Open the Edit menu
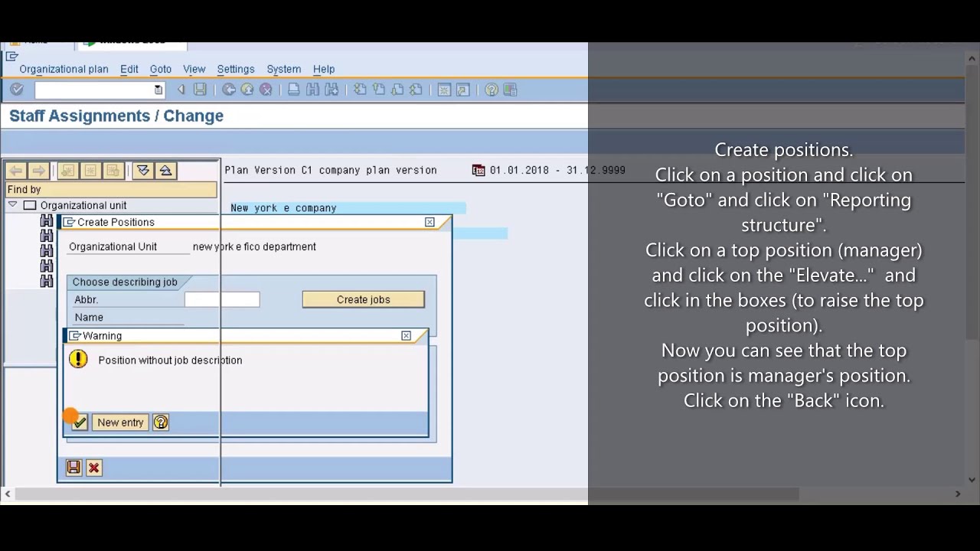This screenshot has height=551, width=980. point(129,69)
